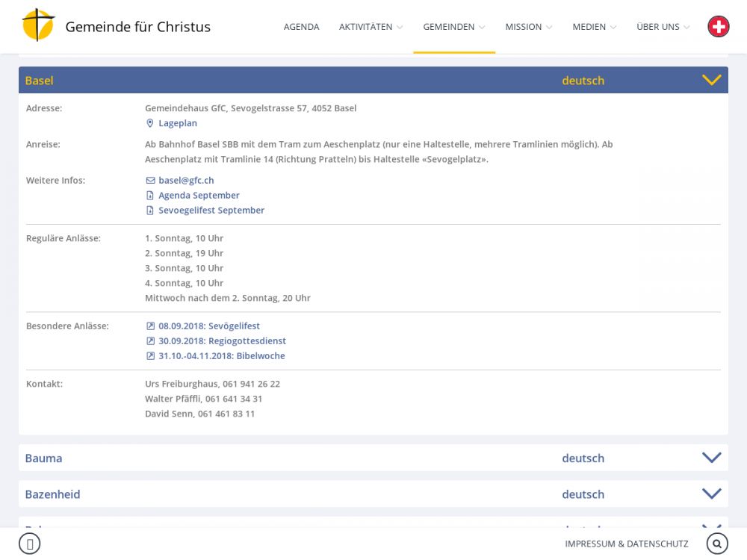Click the download icon for Agenda September
Viewport: 747px width, 560px height.
[150, 196]
